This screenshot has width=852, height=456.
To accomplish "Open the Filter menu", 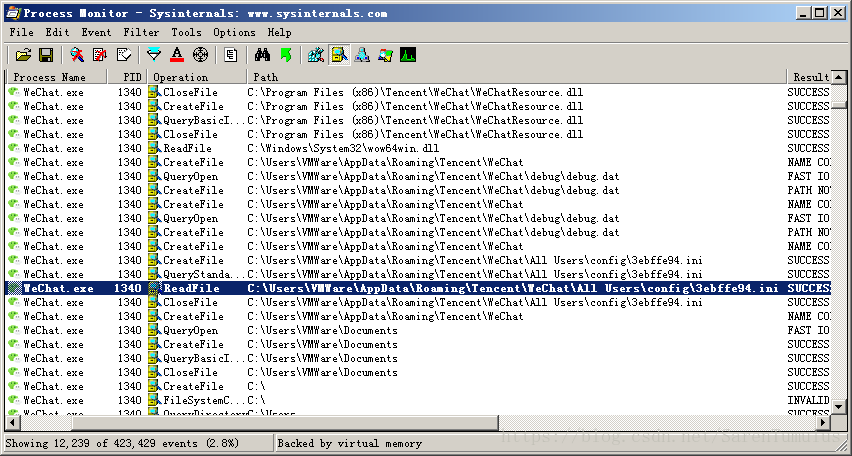I will point(141,33).
